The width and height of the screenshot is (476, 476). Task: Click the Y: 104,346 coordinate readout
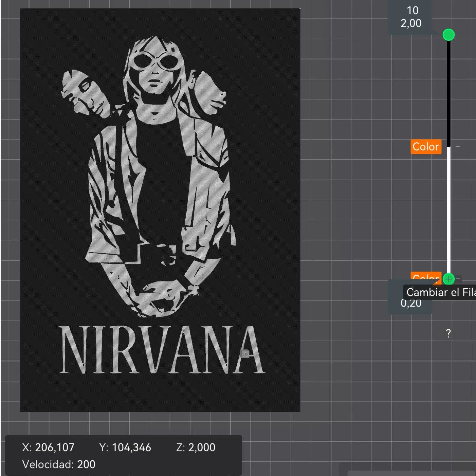(x=125, y=447)
